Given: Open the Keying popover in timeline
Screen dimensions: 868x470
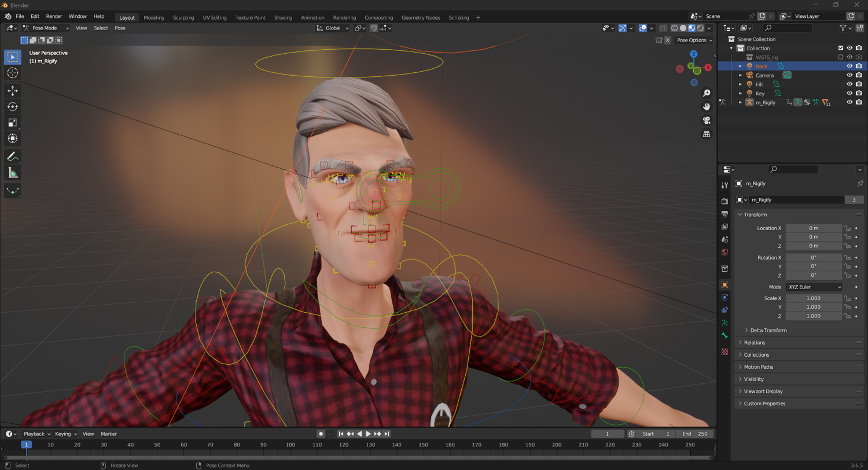Looking at the screenshot, I should [x=65, y=434].
